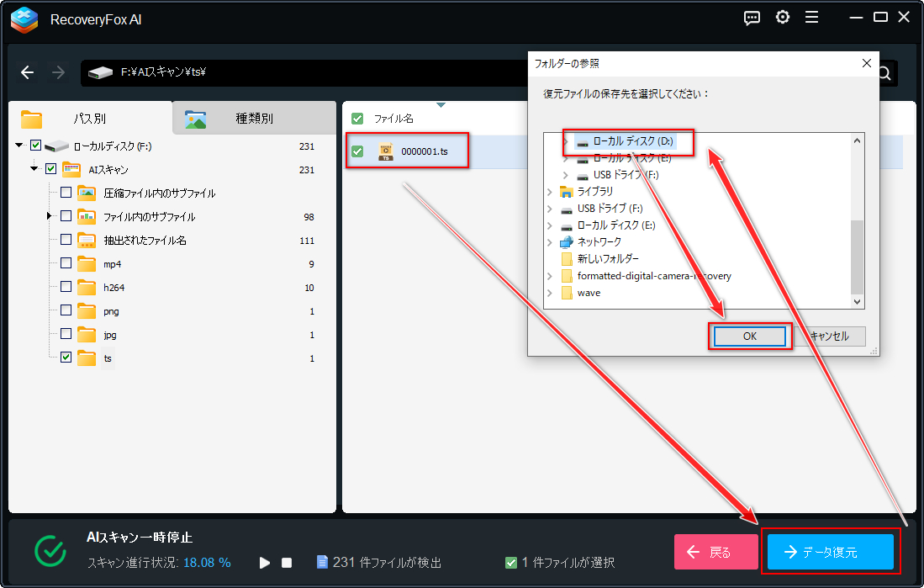
Task: Click キャンセル in the folder dialog
Action: 830,336
